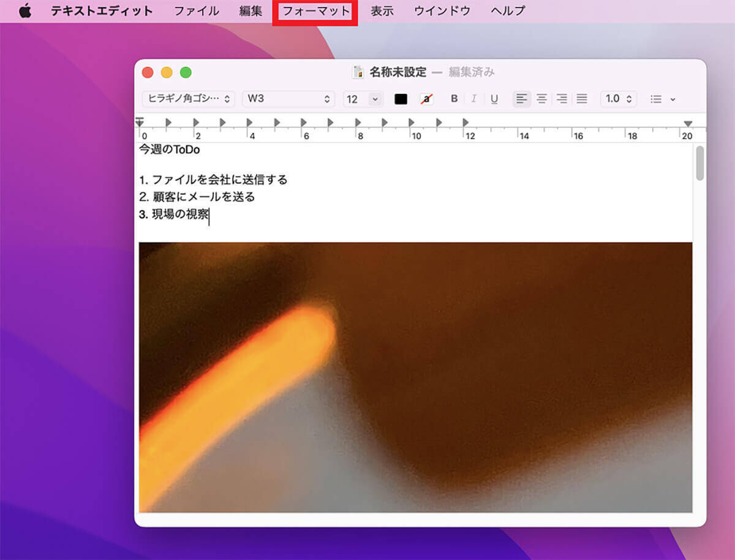Open the ウインドウ menu
Screen dimensions: 735x560
pyautogui.click(x=442, y=10)
